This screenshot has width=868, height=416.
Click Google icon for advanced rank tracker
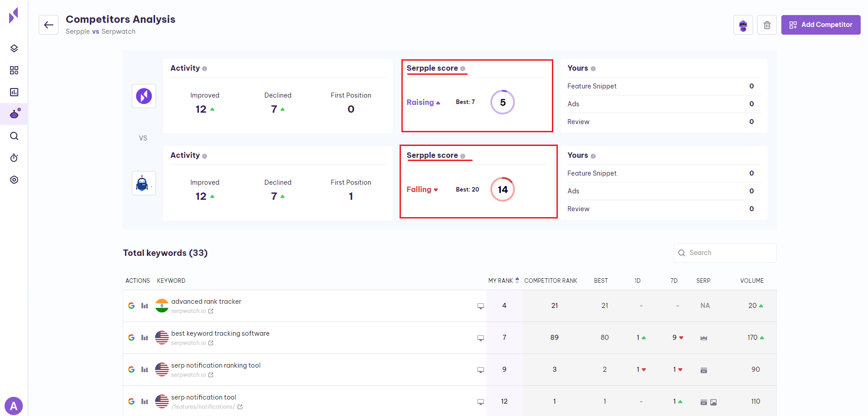pyautogui.click(x=131, y=306)
